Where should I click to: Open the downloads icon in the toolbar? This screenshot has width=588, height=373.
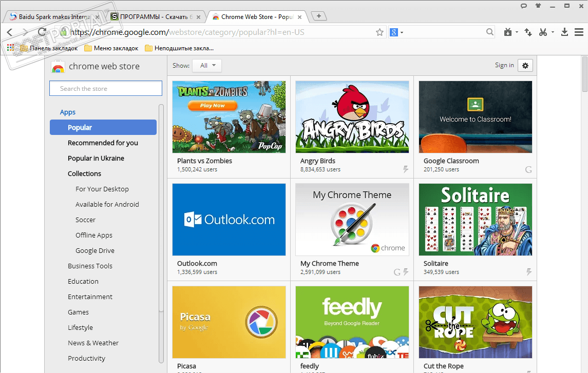click(564, 32)
